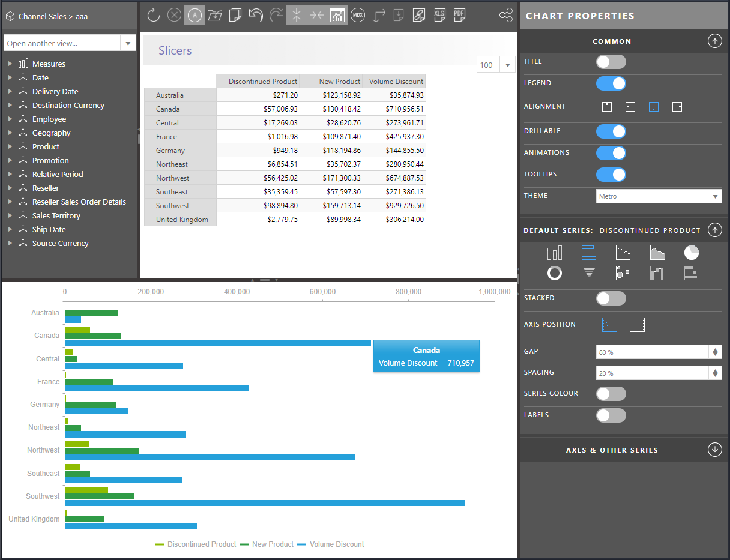
Task: Export view to XLS icon
Action: tap(439, 15)
